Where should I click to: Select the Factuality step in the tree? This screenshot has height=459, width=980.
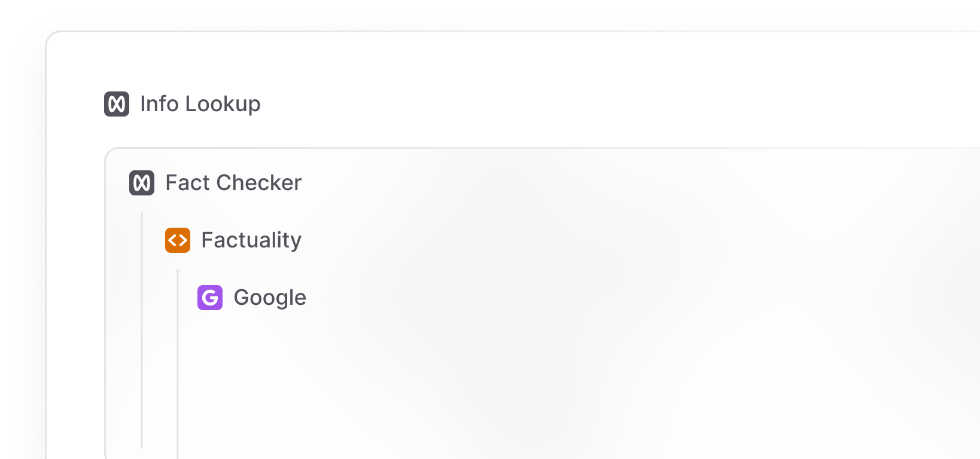[251, 240]
